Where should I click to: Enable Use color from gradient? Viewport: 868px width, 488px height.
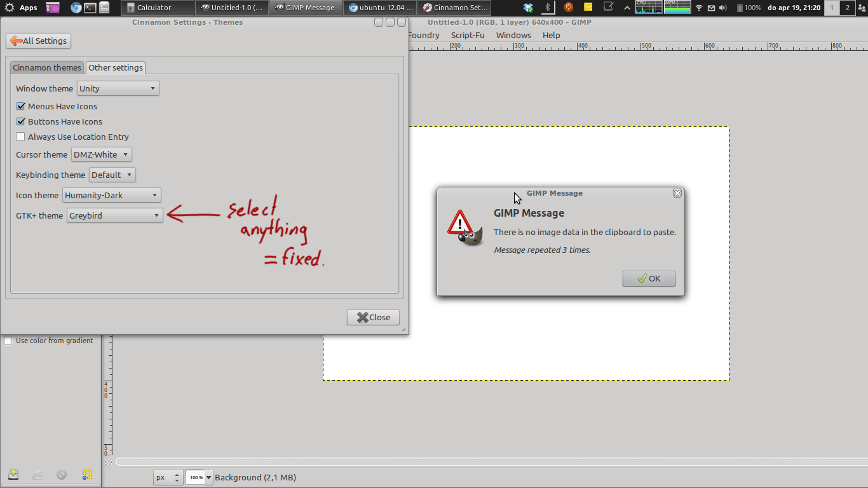click(8, 341)
